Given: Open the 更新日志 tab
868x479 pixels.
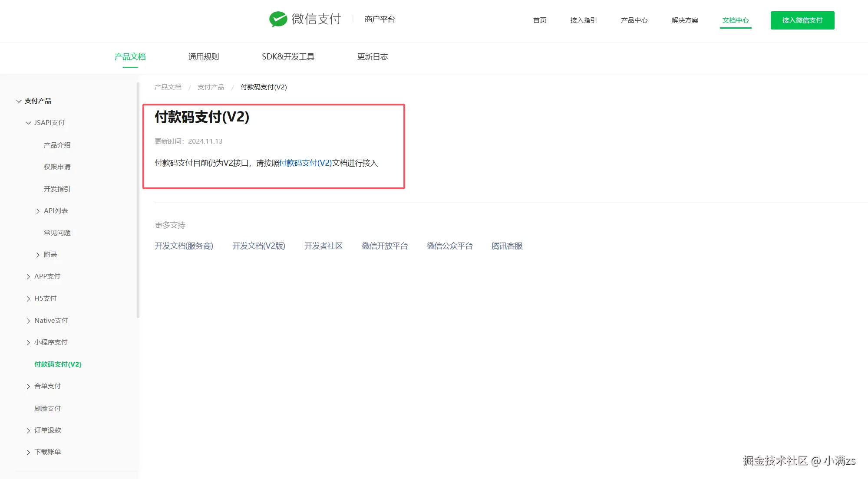Looking at the screenshot, I should click(372, 57).
